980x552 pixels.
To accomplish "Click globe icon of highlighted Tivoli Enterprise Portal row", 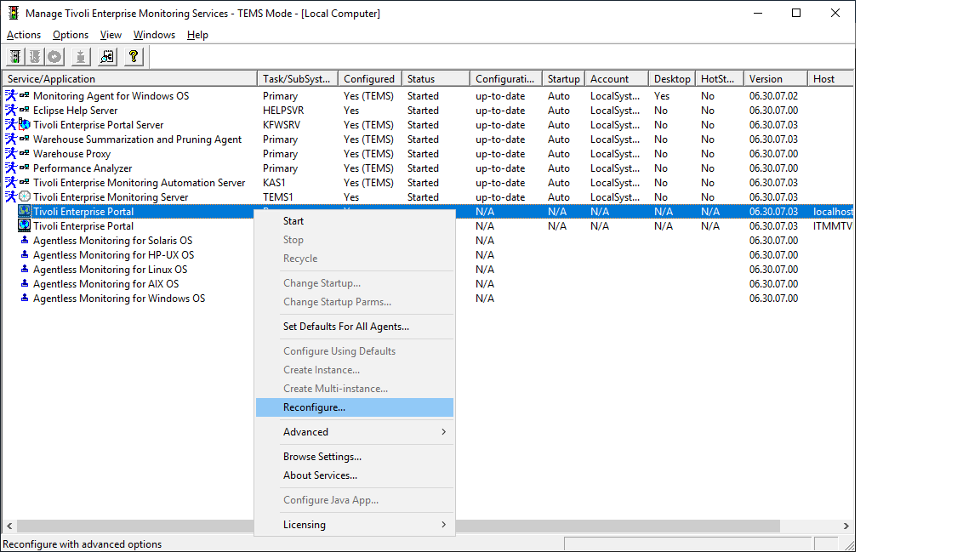I will click(x=25, y=211).
